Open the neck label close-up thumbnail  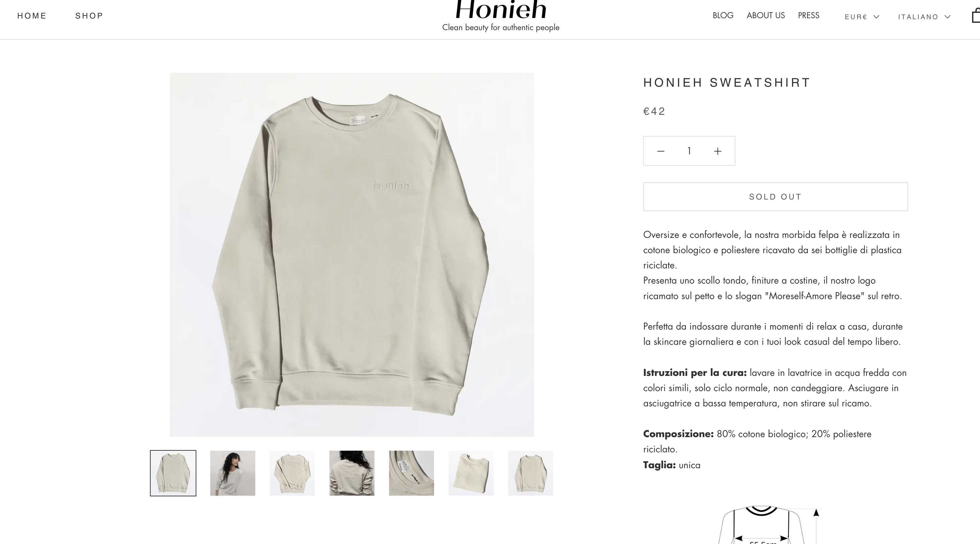[x=411, y=473]
